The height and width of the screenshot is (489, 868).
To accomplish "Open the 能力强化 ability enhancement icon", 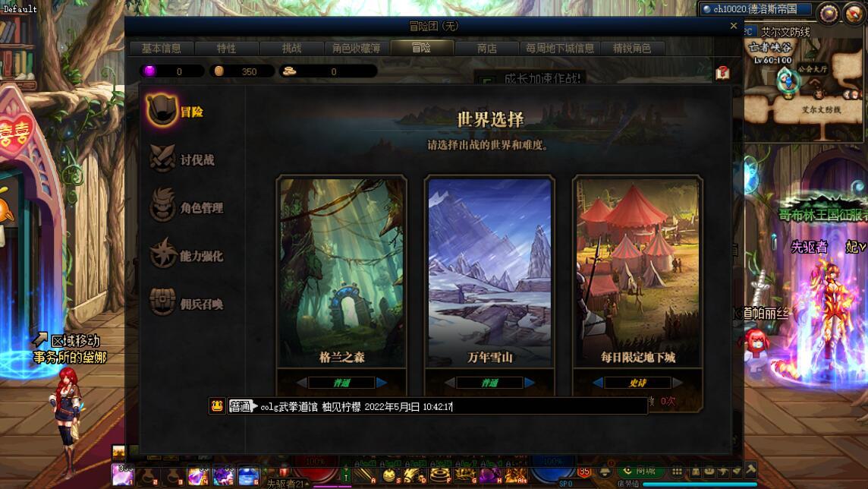I will (162, 254).
